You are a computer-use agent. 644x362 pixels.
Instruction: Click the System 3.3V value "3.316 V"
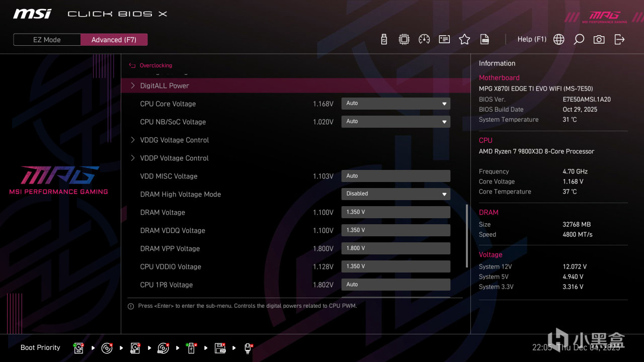(x=573, y=287)
